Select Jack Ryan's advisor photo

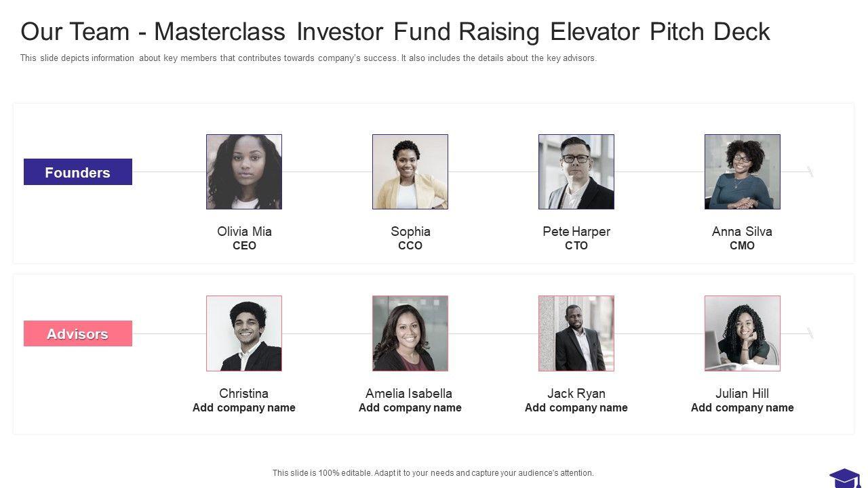click(576, 333)
